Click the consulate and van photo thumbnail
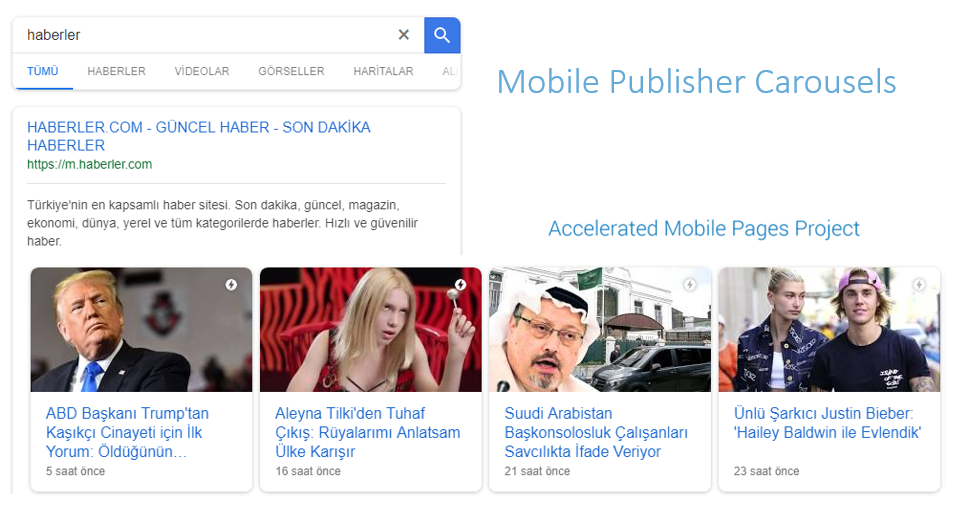 pos(600,330)
